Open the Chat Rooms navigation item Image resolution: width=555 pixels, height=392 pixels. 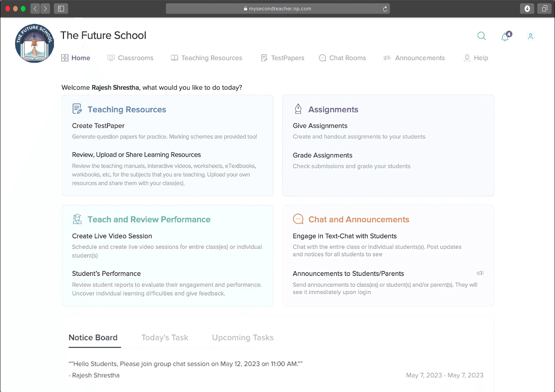pyautogui.click(x=342, y=58)
